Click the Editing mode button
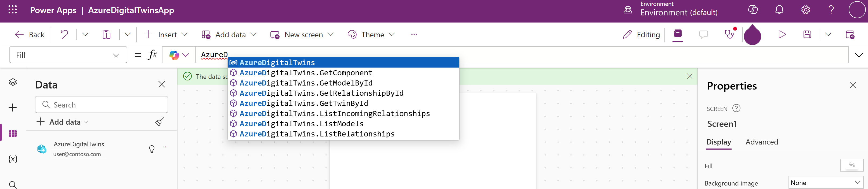The image size is (868, 189). point(641,35)
